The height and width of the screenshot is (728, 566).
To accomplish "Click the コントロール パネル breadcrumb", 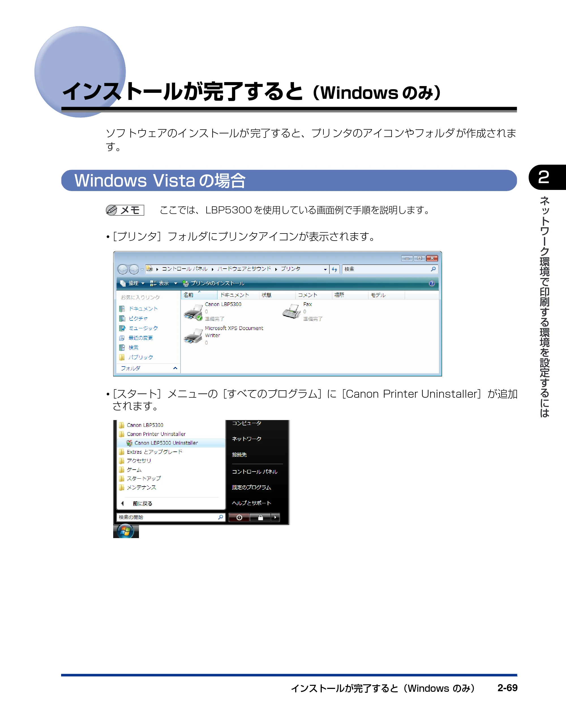I will pyautogui.click(x=184, y=269).
